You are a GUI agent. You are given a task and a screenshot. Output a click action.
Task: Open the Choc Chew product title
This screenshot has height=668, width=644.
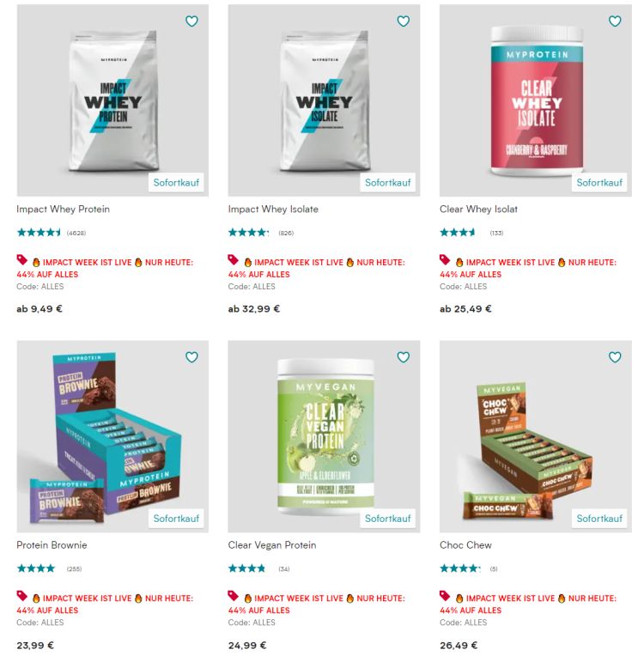pos(465,545)
